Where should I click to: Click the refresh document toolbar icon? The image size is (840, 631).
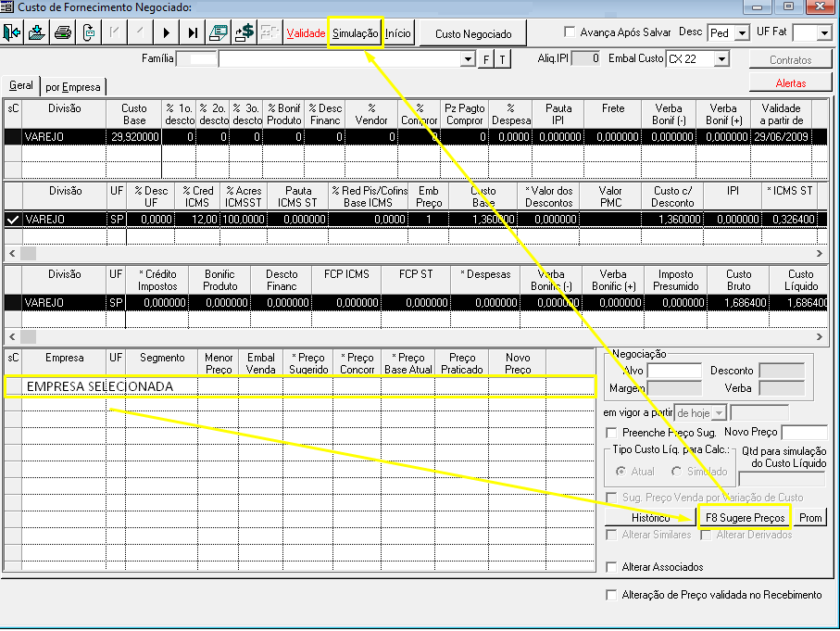[88, 32]
